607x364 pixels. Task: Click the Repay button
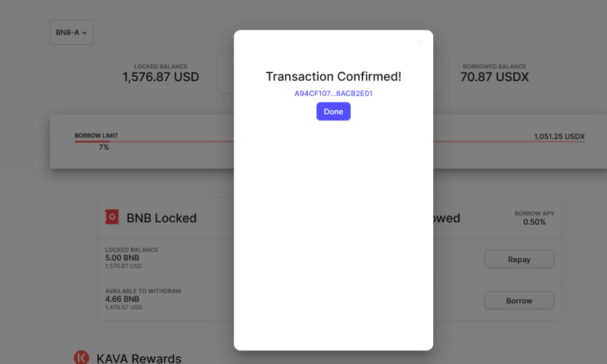[519, 260]
